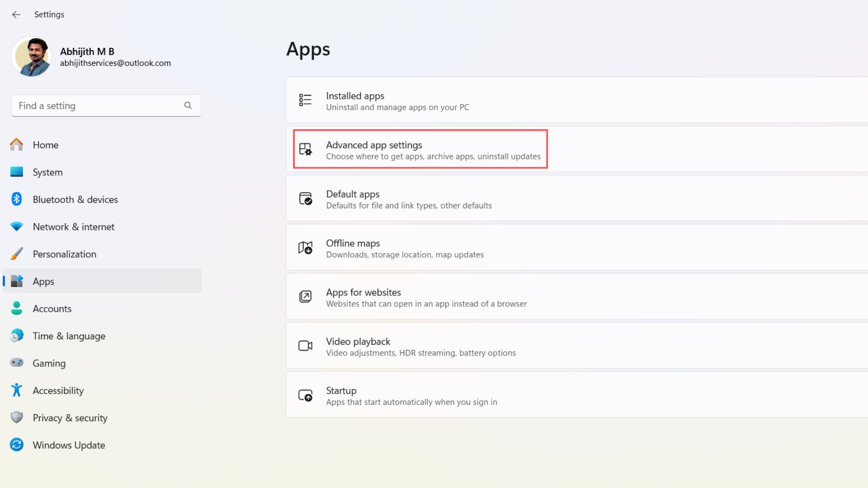Open Personalization settings
Viewport: 868px width, 488px height.
(64, 254)
